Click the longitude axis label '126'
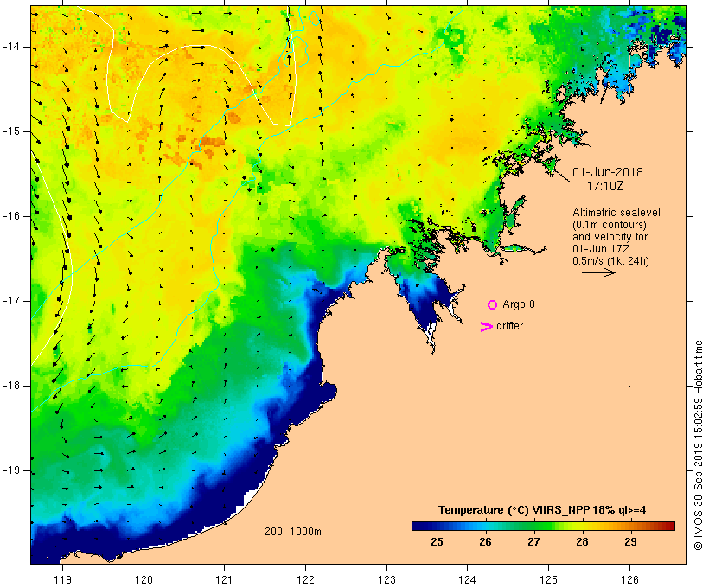 pyautogui.click(x=629, y=579)
